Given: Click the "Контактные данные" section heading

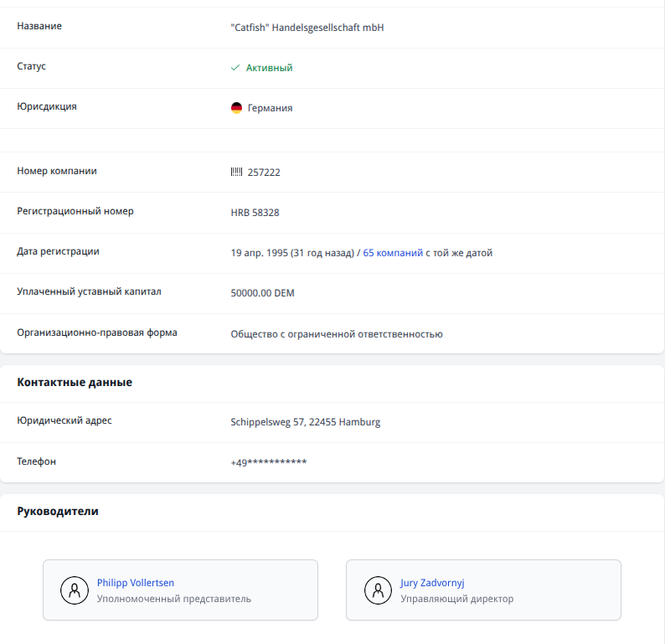Looking at the screenshot, I should [75, 383].
